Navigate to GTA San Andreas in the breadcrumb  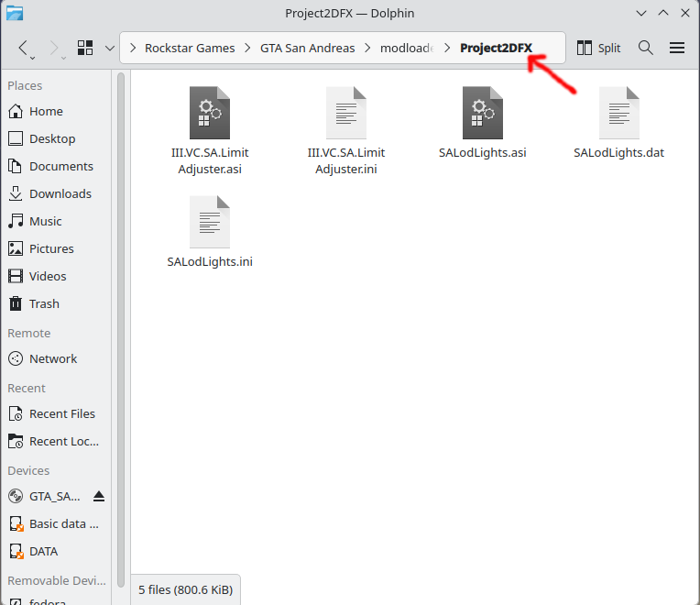pyautogui.click(x=308, y=48)
